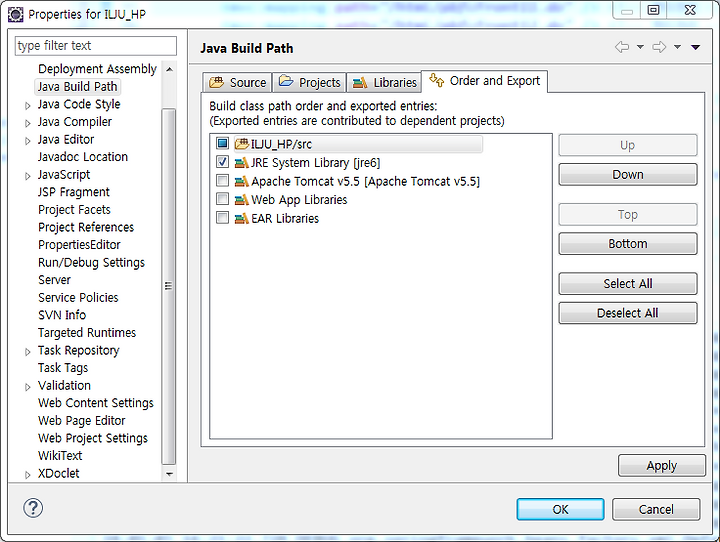Click the Deselect All button
This screenshot has height=542, width=720.
[x=628, y=313]
